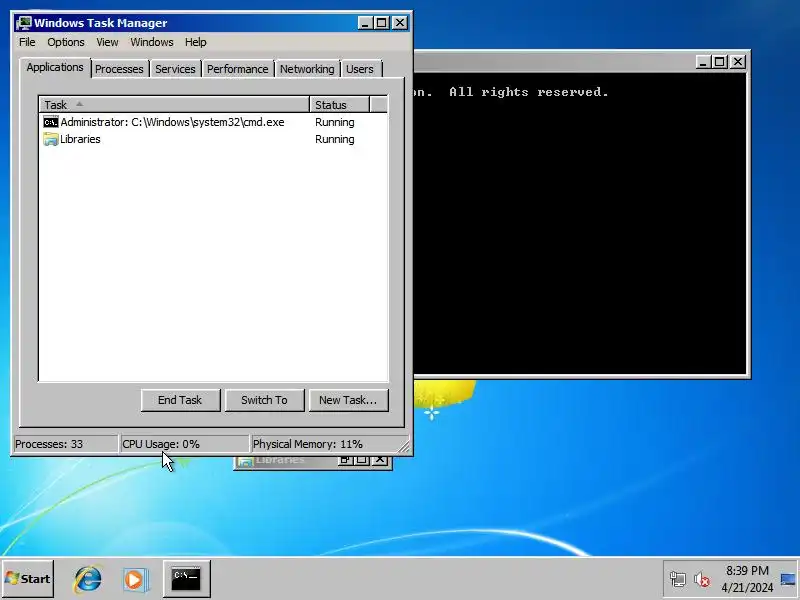This screenshot has height=600, width=800.
Task: Open the network tray icon
Action: click(x=678, y=579)
